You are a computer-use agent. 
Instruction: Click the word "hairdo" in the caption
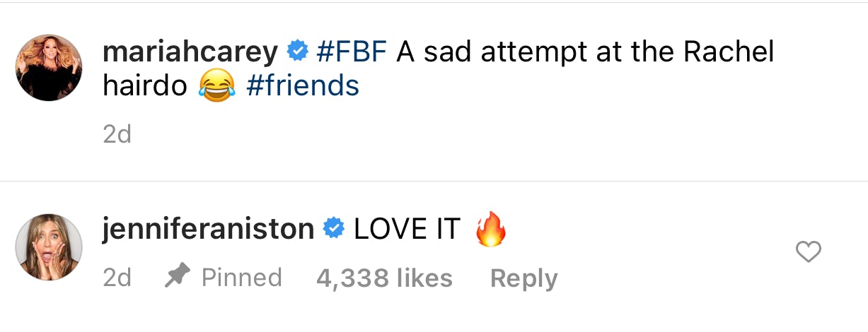tap(144, 86)
